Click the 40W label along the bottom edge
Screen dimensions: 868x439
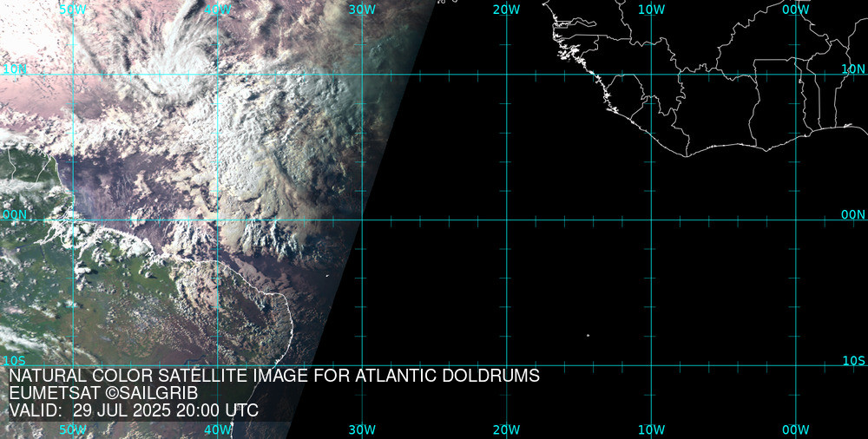pos(218,430)
